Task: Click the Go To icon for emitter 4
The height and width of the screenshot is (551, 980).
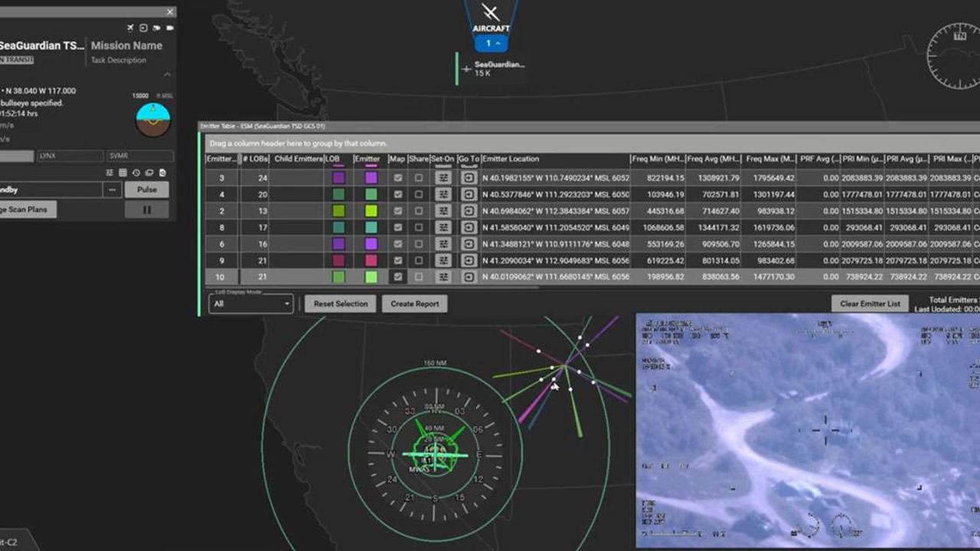Action: pyautogui.click(x=469, y=194)
